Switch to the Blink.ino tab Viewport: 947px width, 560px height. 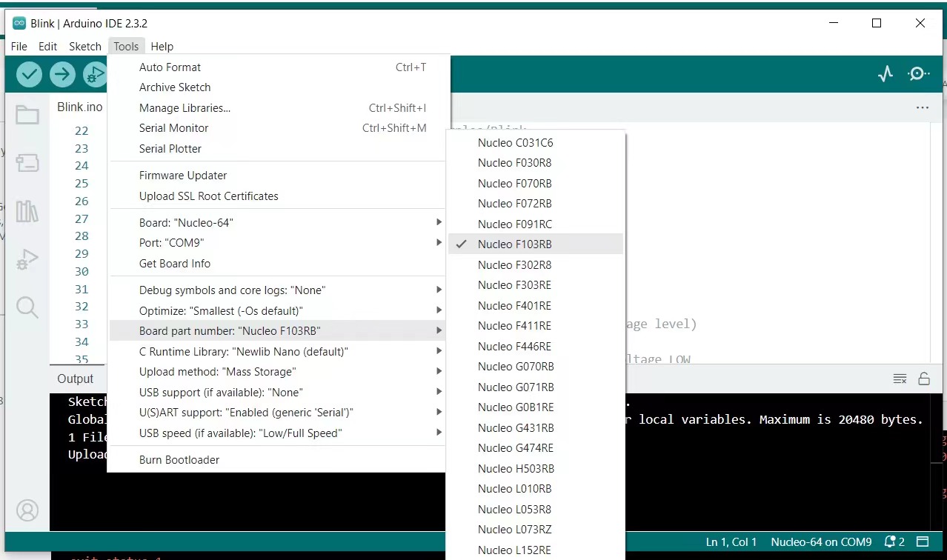(x=80, y=107)
